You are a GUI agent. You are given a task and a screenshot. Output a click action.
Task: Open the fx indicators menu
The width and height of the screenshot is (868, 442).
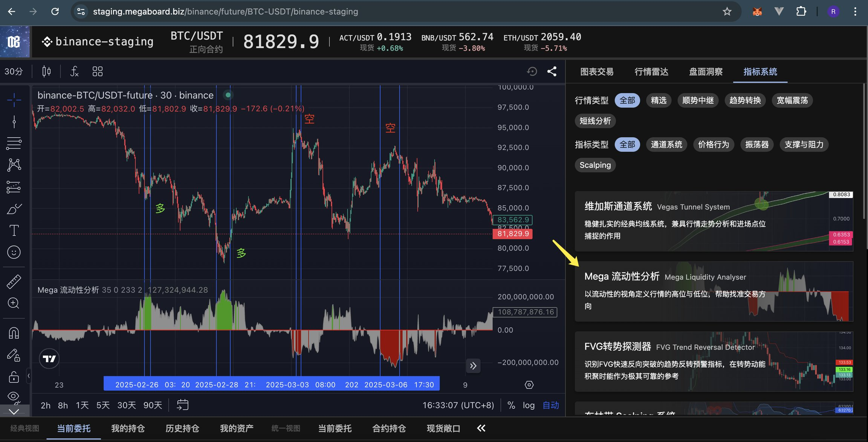click(75, 71)
